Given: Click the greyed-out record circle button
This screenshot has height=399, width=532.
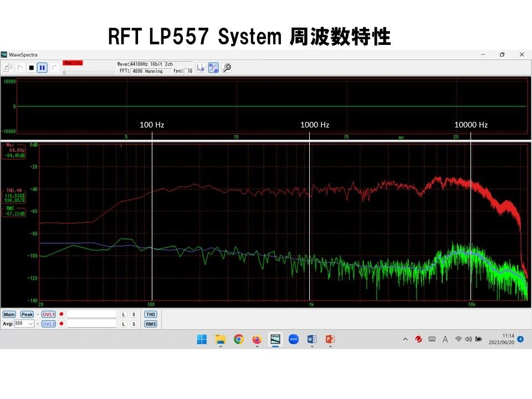Looking at the screenshot, I should pos(54,68).
